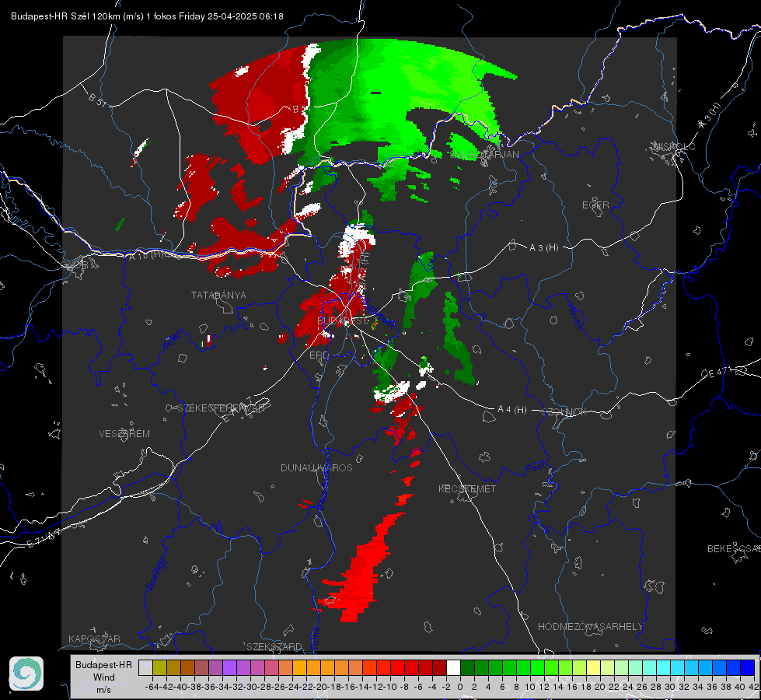Click the DUNAÚJVÁROS city label
The image size is (761, 700).
(x=316, y=467)
